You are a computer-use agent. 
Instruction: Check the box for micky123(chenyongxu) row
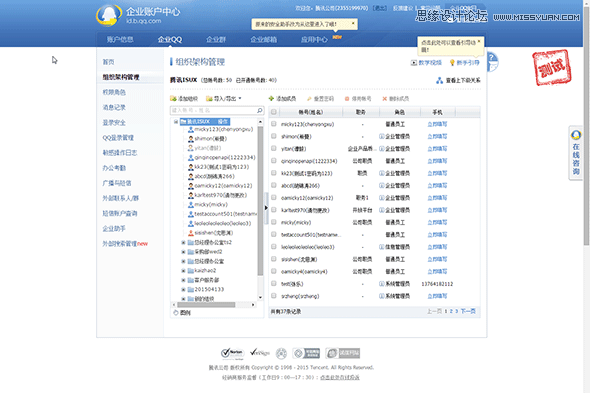click(x=274, y=124)
